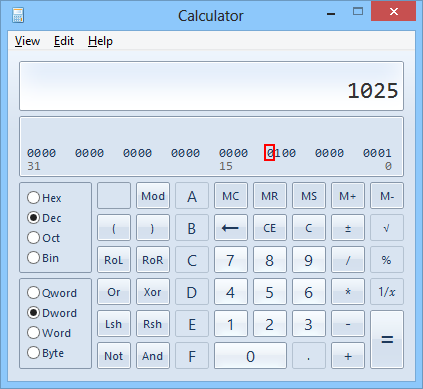The width and height of the screenshot is (423, 389).
Task: Click the digit 2 button
Action: [x=270, y=324]
